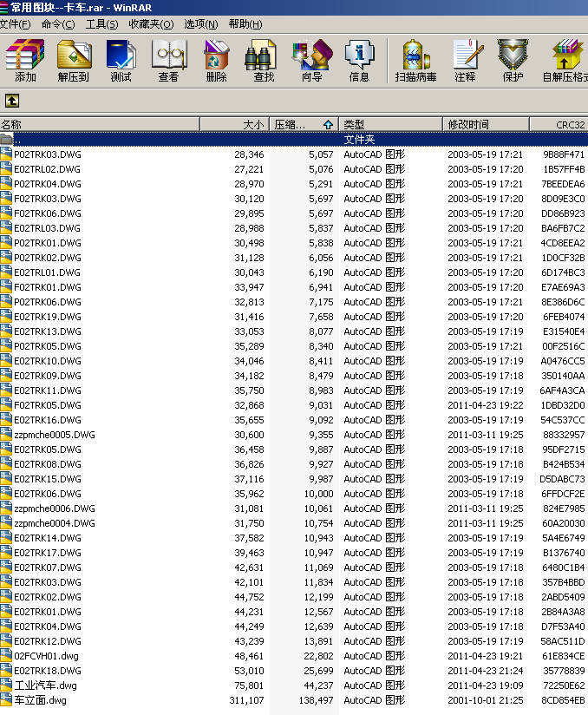The height and width of the screenshot is (715, 588).
Task: Select file zzpmche0004.DWG
Action: click(55, 523)
